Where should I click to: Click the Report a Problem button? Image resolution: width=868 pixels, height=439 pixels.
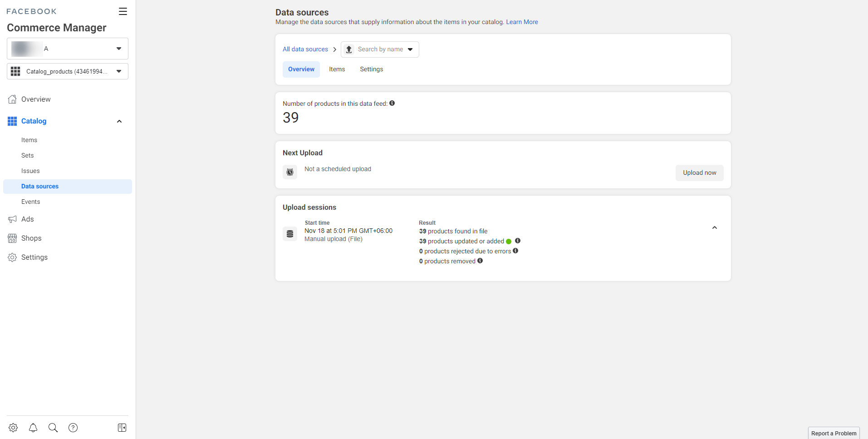[x=834, y=433]
